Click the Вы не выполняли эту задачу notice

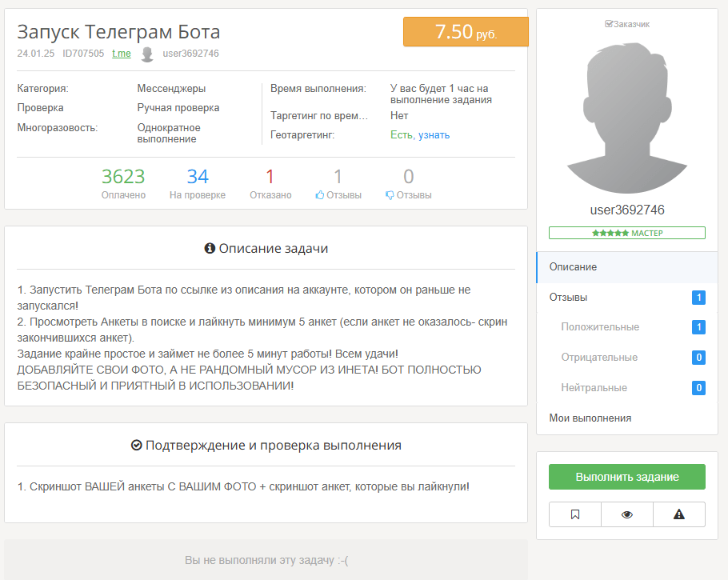click(266, 560)
